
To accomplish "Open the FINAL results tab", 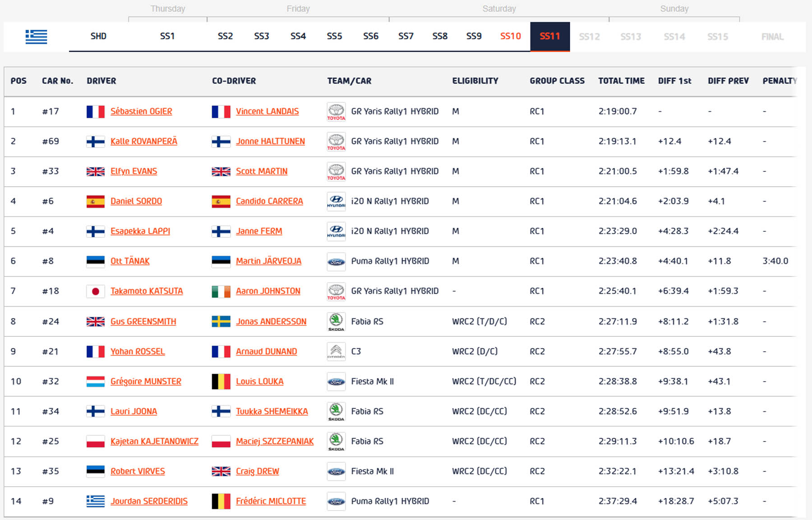I will (772, 37).
